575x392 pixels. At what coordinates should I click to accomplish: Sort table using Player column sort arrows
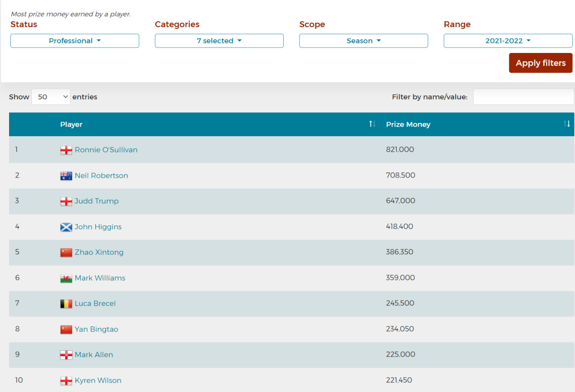[372, 124]
